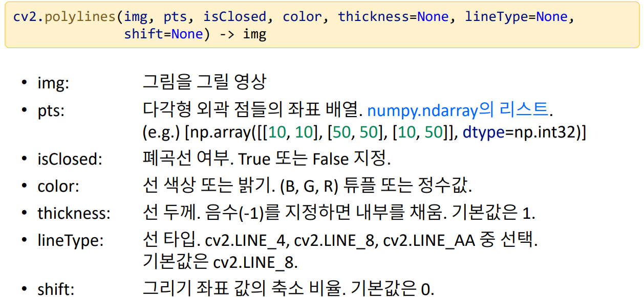Click the '기본값은 cv2.LINE_8.' line
The height and width of the screenshot is (297, 644).
click(x=220, y=263)
